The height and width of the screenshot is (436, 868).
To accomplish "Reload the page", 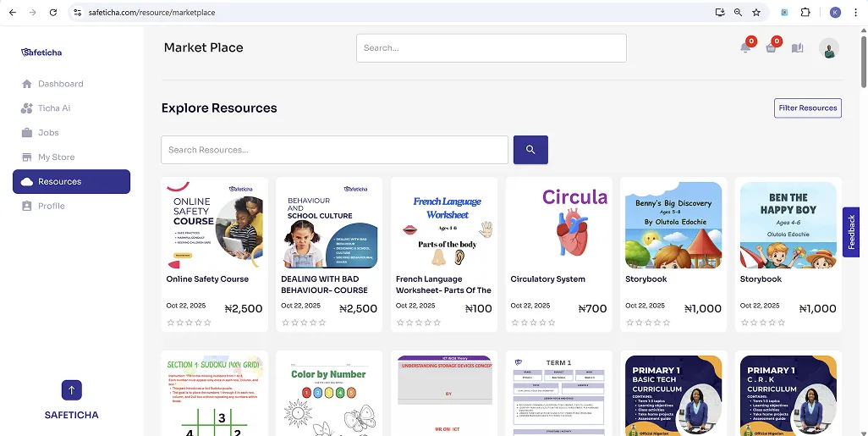I will tap(53, 12).
